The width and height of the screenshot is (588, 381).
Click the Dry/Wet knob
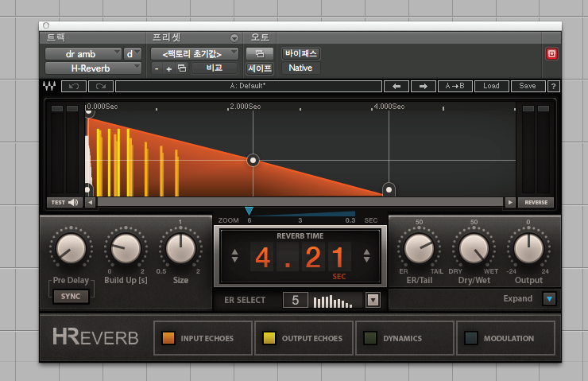[474, 248]
